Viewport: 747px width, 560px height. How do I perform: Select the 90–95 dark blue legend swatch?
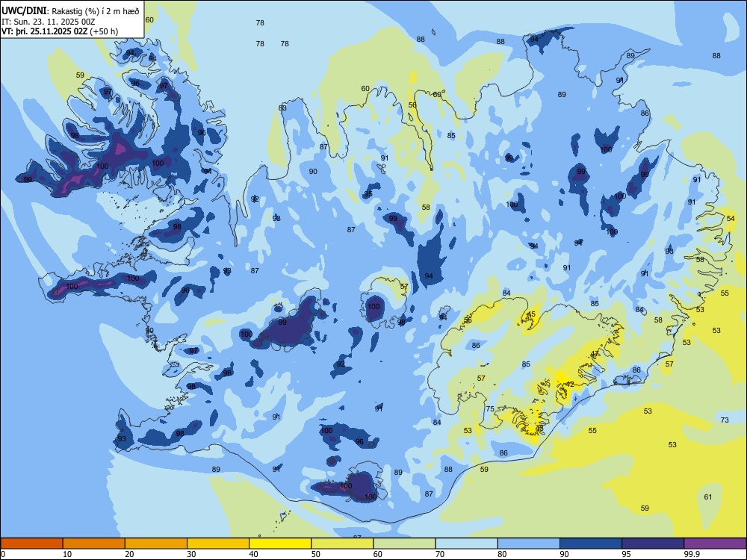pyautogui.click(x=591, y=544)
